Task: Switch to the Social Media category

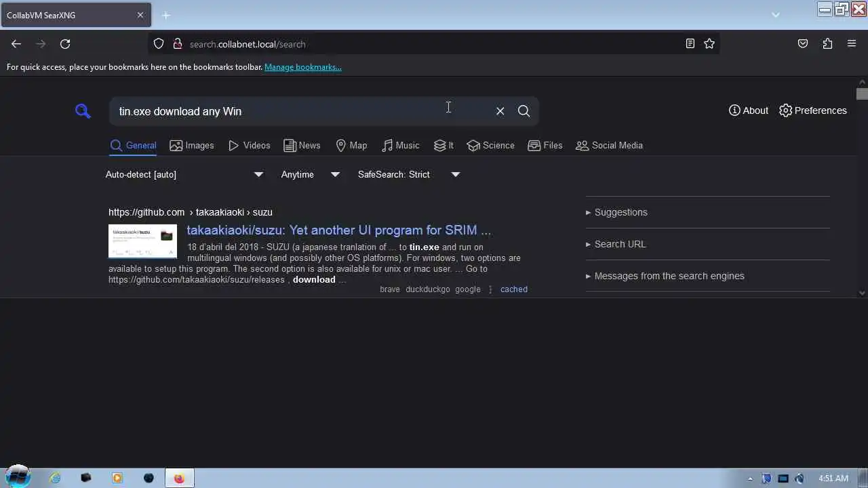Action: click(x=609, y=145)
